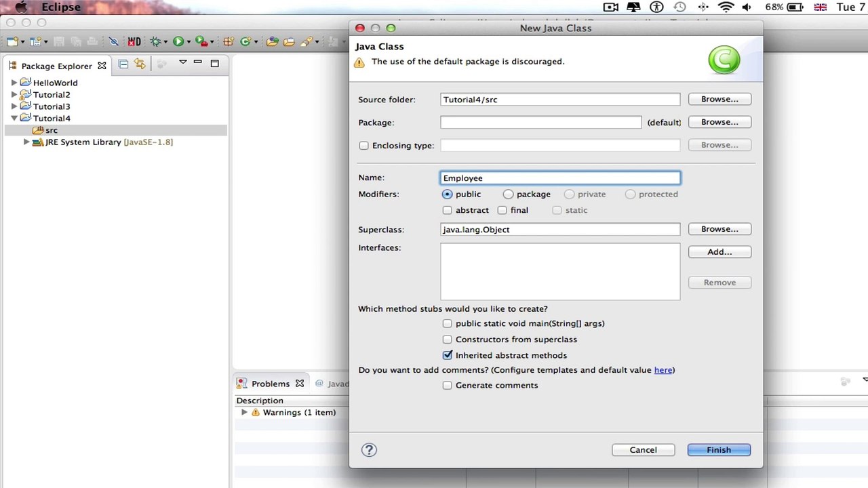Enable the Generate comments checkbox
The height and width of the screenshot is (488, 868).
(x=447, y=386)
